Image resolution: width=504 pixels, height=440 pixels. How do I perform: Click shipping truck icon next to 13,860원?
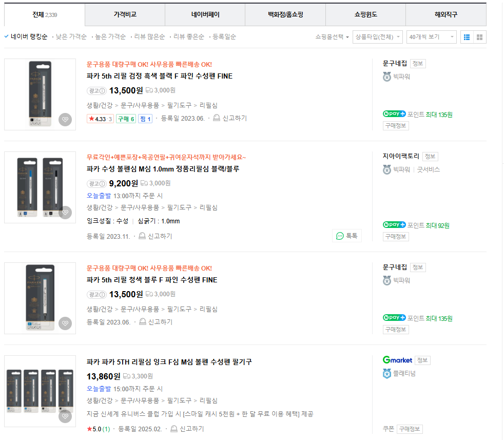click(x=127, y=376)
